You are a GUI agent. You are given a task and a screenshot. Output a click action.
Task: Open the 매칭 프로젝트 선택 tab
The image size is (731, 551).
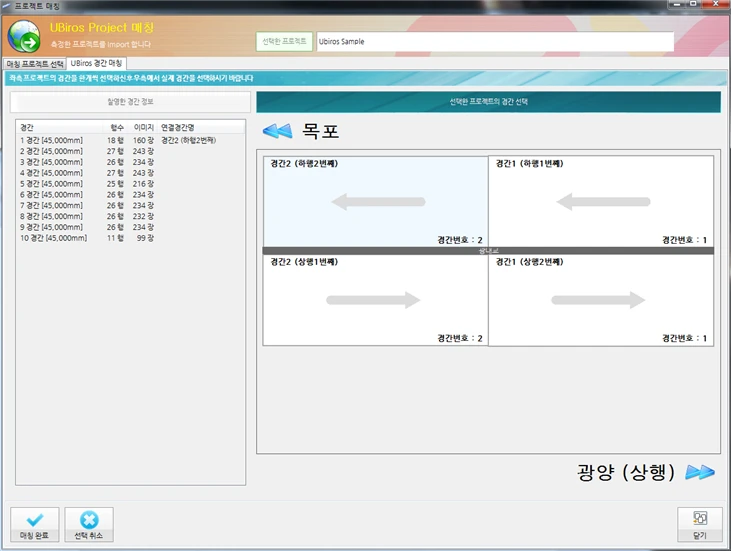[35, 64]
